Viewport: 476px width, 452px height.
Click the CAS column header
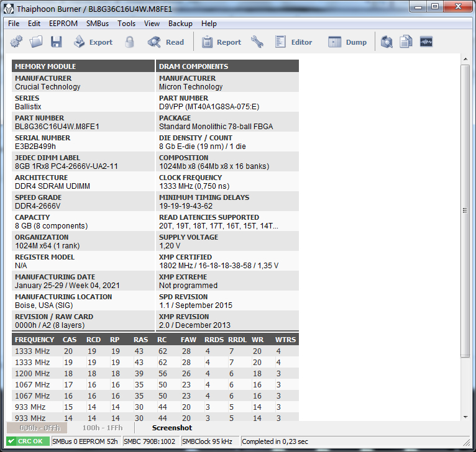[70, 340]
